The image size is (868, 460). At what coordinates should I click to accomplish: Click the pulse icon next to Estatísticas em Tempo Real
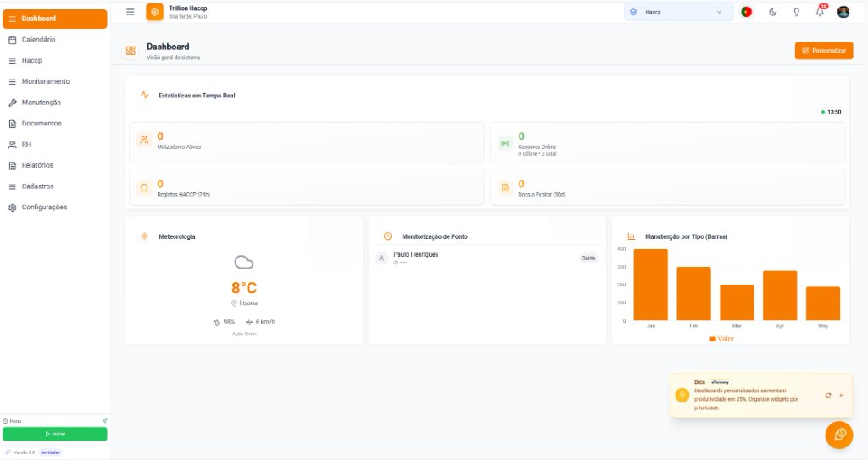[x=144, y=95]
